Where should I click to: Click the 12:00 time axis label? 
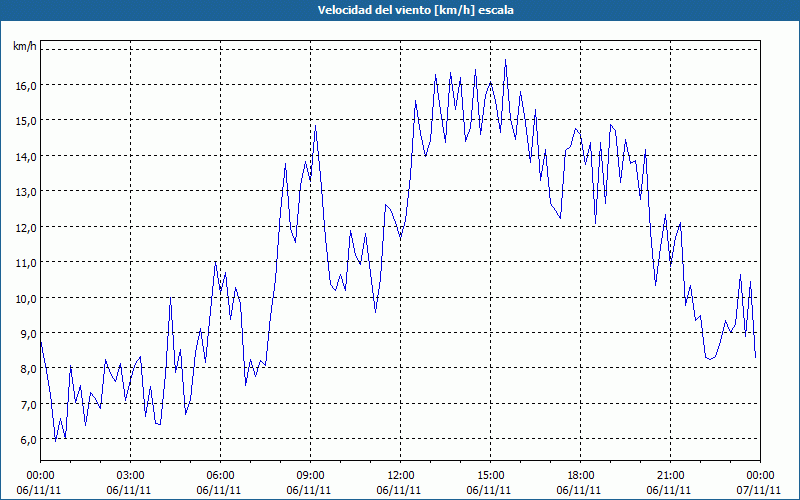click(401, 476)
